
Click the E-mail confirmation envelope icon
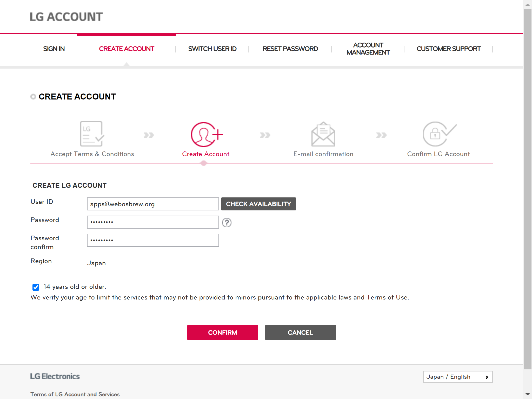pos(323,134)
